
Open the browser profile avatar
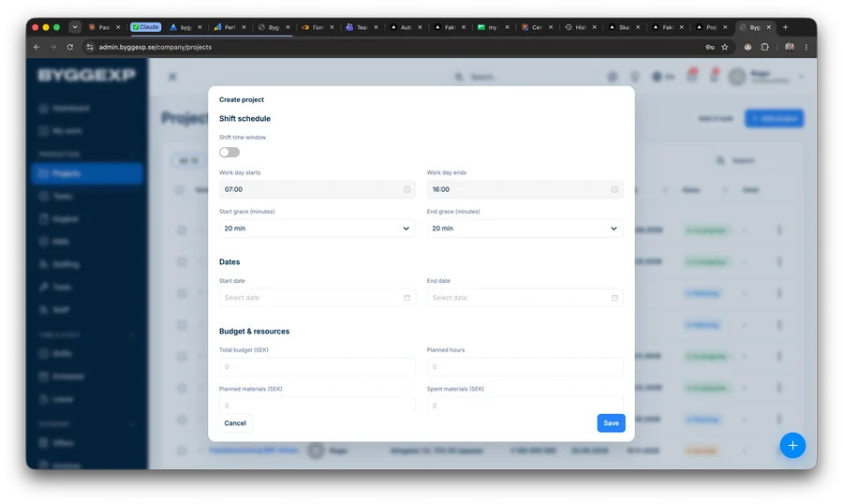pyautogui.click(x=790, y=48)
